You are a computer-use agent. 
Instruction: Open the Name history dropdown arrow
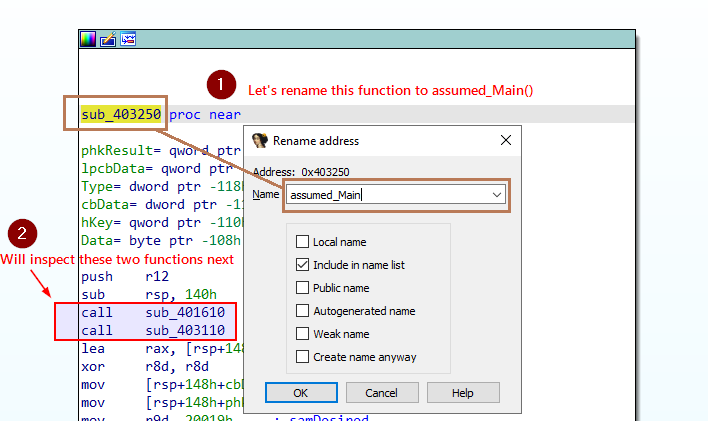497,195
